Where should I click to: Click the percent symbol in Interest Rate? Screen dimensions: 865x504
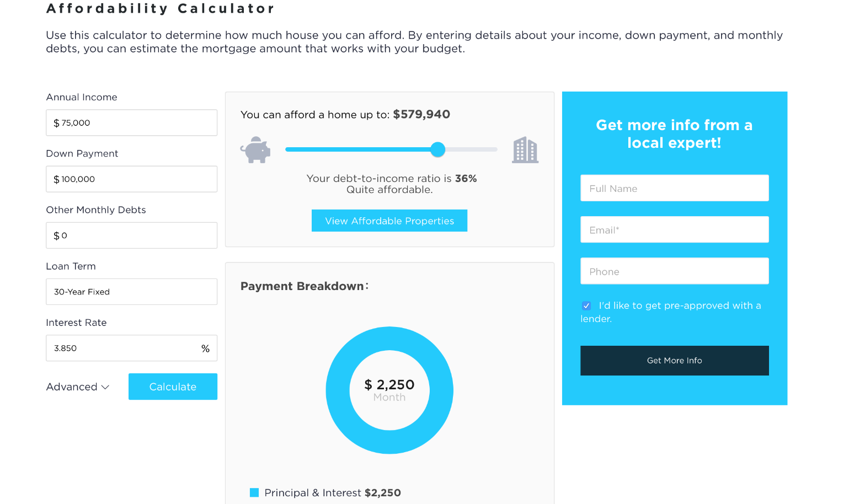click(205, 348)
